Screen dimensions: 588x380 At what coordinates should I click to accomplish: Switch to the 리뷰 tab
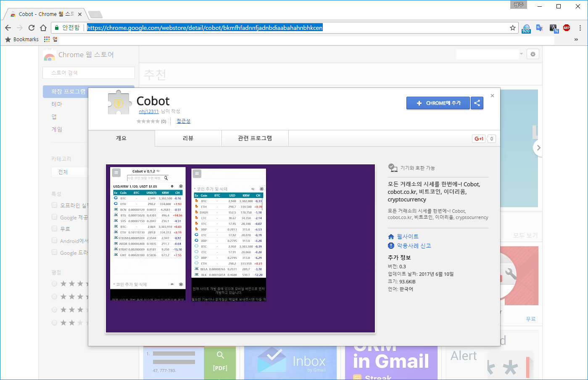[x=188, y=138]
